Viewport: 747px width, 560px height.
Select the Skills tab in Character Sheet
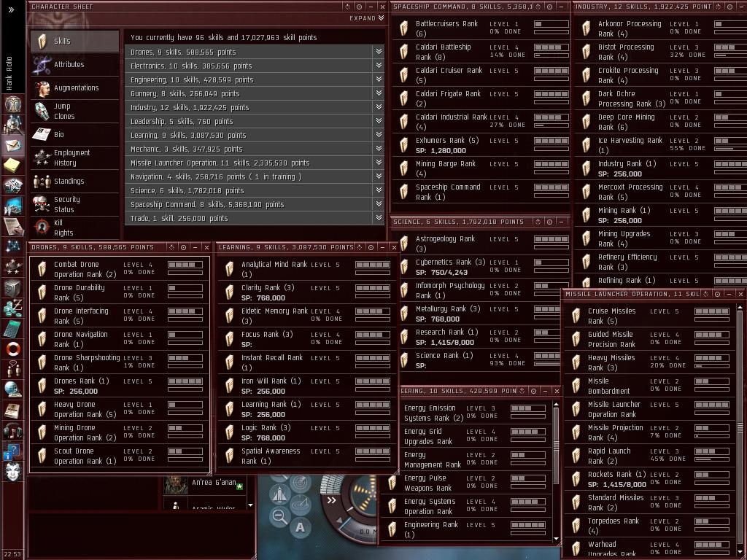(75, 41)
